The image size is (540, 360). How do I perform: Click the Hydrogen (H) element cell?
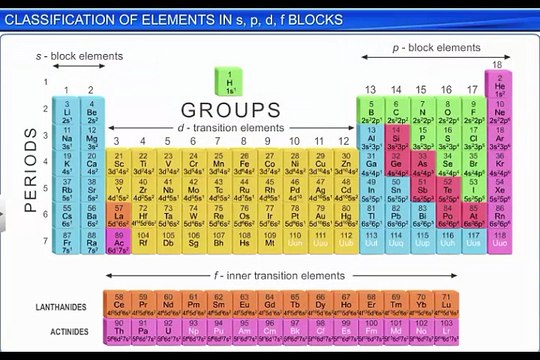[x=229, y=82]
